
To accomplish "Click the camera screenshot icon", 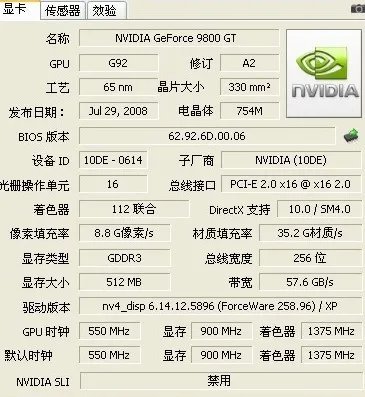I will point(358,9).
